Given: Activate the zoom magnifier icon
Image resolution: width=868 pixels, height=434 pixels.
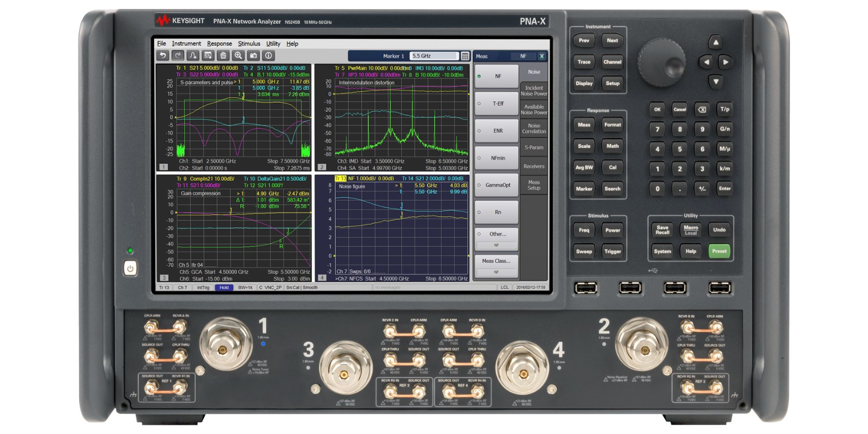Looking at the screenshot, I should [x=238, y=55].
